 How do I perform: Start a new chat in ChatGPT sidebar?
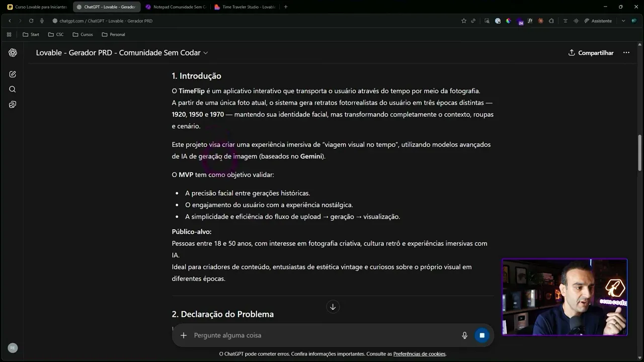(x=13, y=74)
